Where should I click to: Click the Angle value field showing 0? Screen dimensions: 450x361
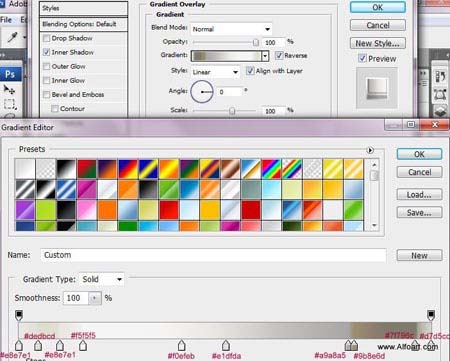[x=230, y=92]
